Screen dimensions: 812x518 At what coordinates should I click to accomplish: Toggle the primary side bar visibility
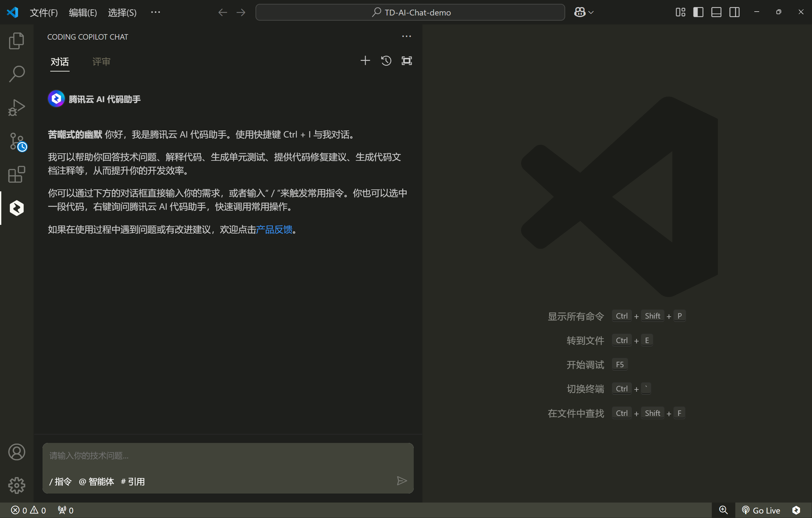698,13
